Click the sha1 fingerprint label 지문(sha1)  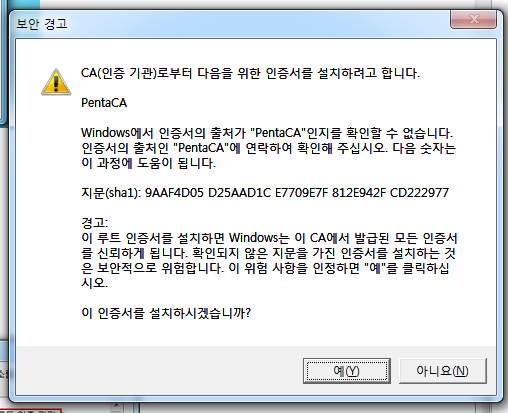coord(111,193)
